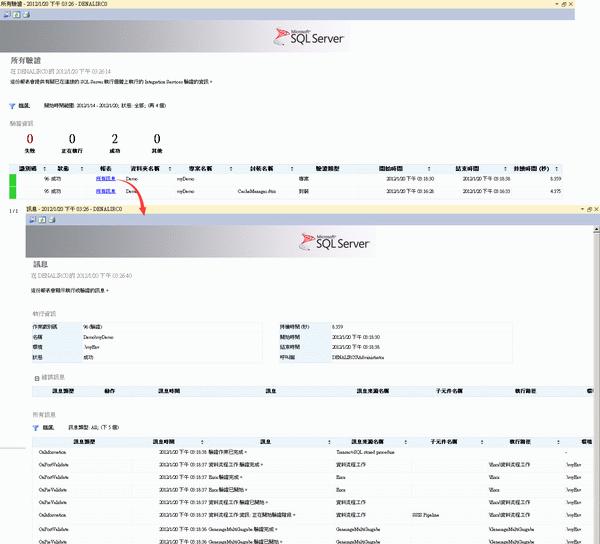Viewport: 600px width, 544px height.
Task: Click the 所有驗證 report title heading
Action: (26, 60)
